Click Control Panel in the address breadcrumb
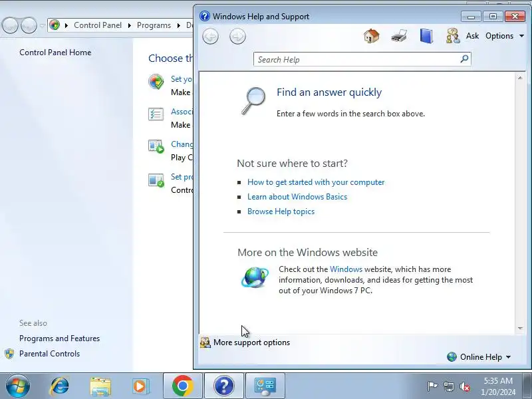Screen dimensions: 532x399 coord(98,25)
